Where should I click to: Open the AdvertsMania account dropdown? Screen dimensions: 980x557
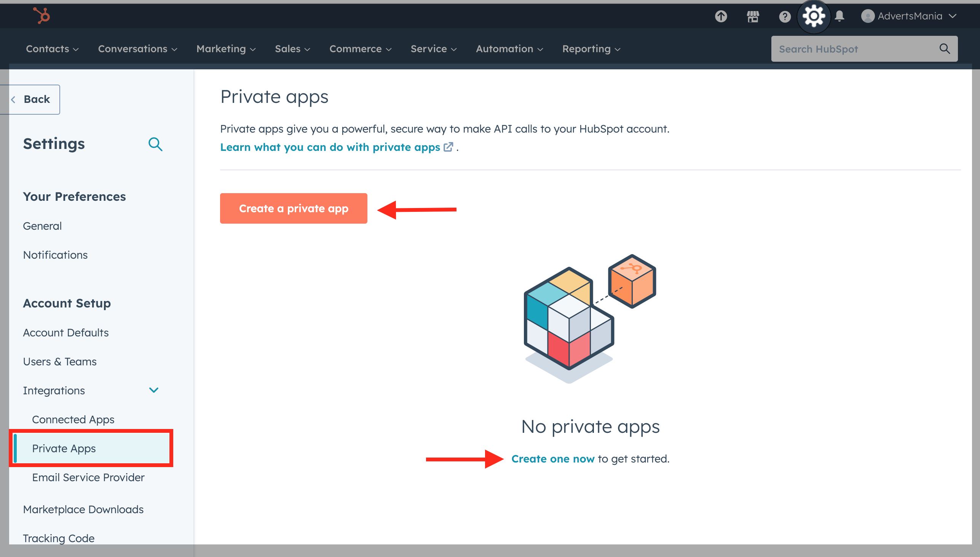[x=909, y=16]
